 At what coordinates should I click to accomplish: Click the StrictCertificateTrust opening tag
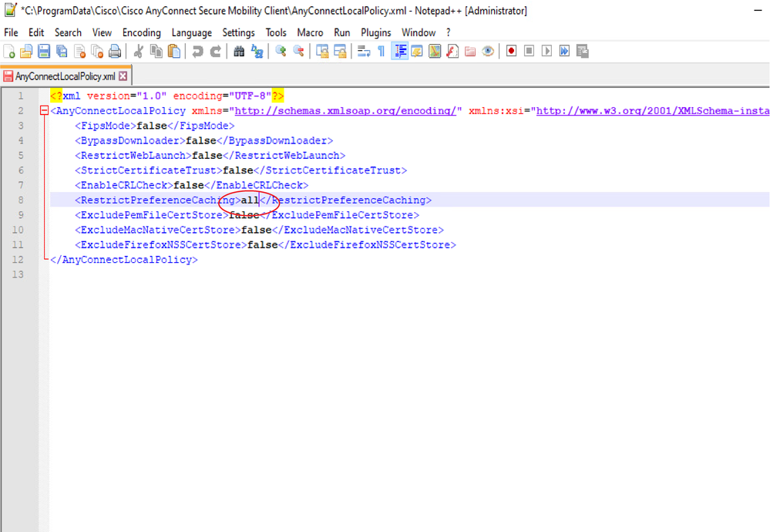tap(149, 170)
